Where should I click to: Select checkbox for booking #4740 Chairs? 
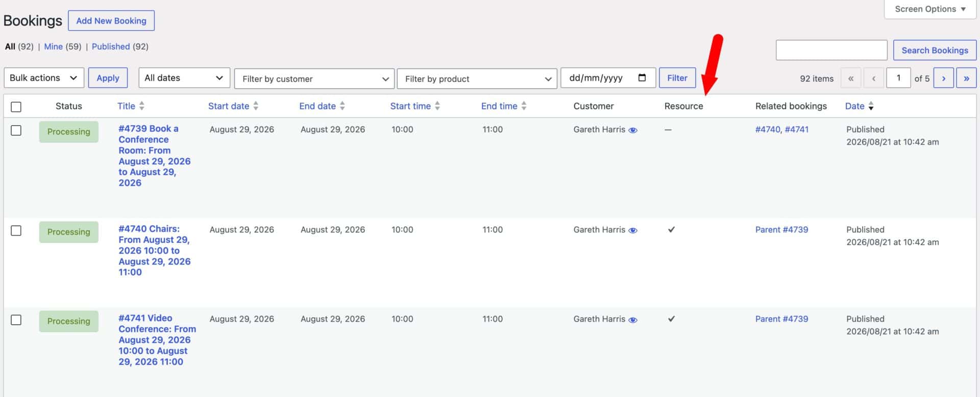pos(16,230)
